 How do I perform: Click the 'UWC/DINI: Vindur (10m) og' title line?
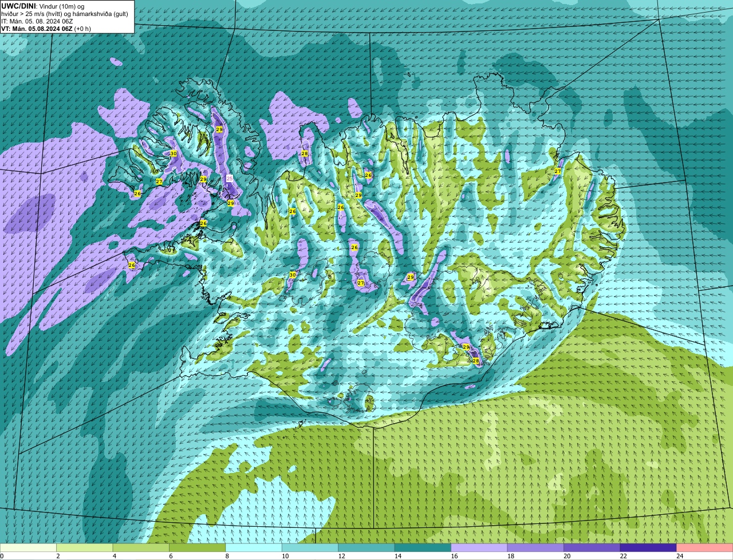point(42,6)
